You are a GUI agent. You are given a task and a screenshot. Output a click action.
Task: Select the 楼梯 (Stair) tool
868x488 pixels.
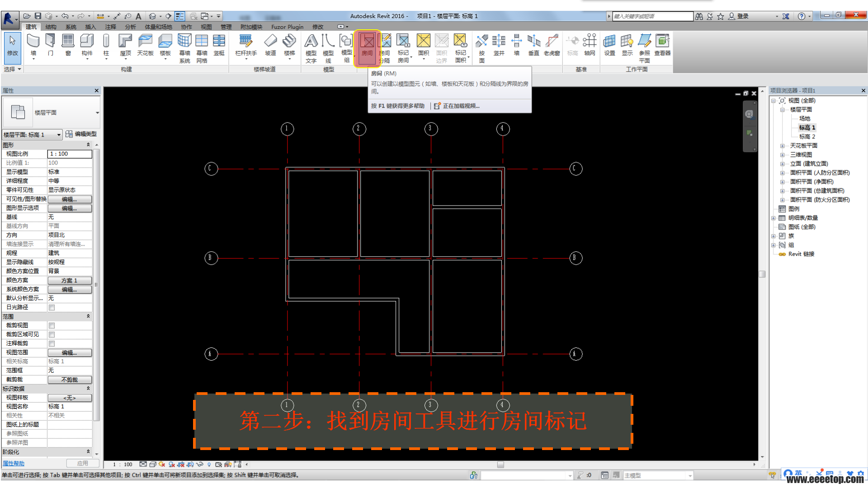(289, 45)
